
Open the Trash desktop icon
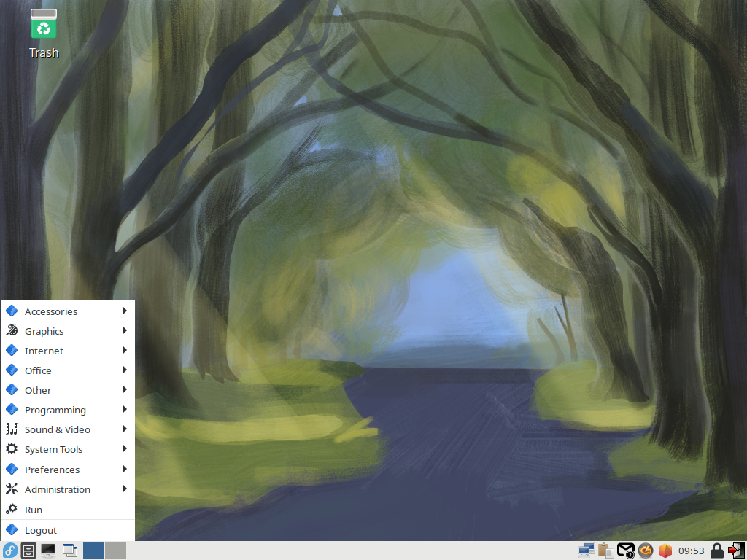[x=43, y=34]
